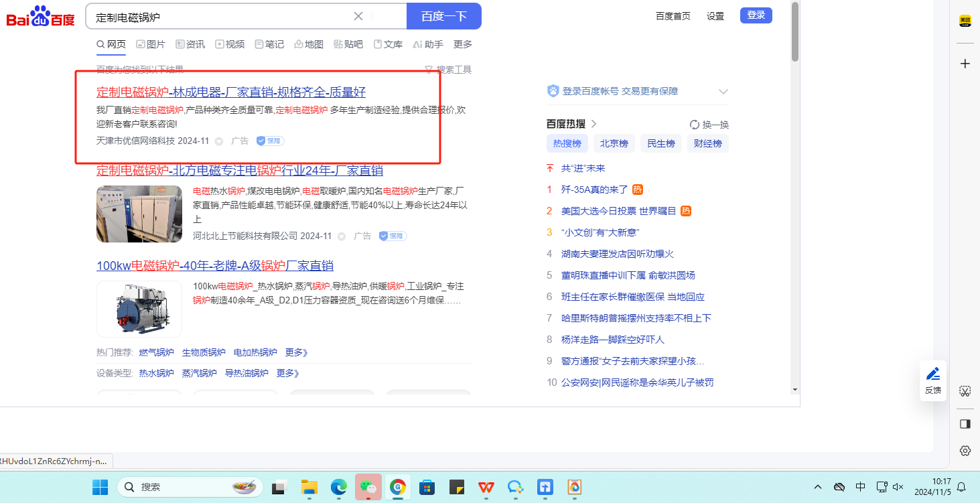Refresh hot searches with 换一换
Viewport: 980px width, 503px height.
click(709, 125)
